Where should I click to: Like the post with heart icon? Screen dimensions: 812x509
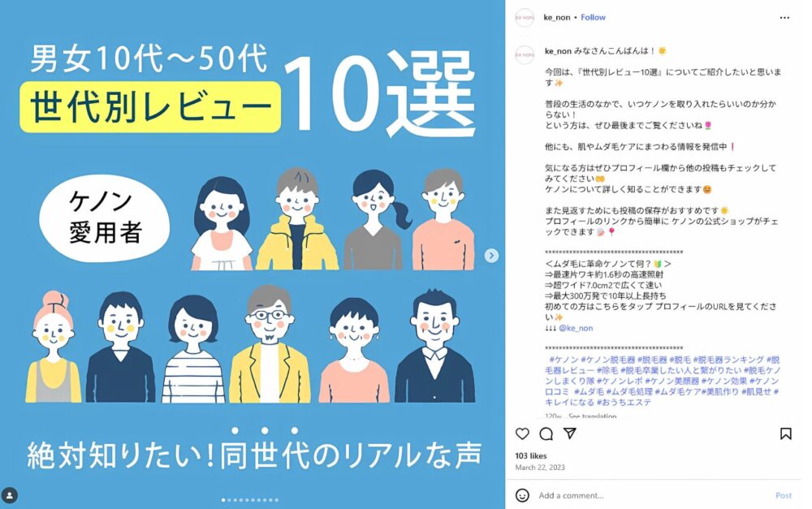522,434
